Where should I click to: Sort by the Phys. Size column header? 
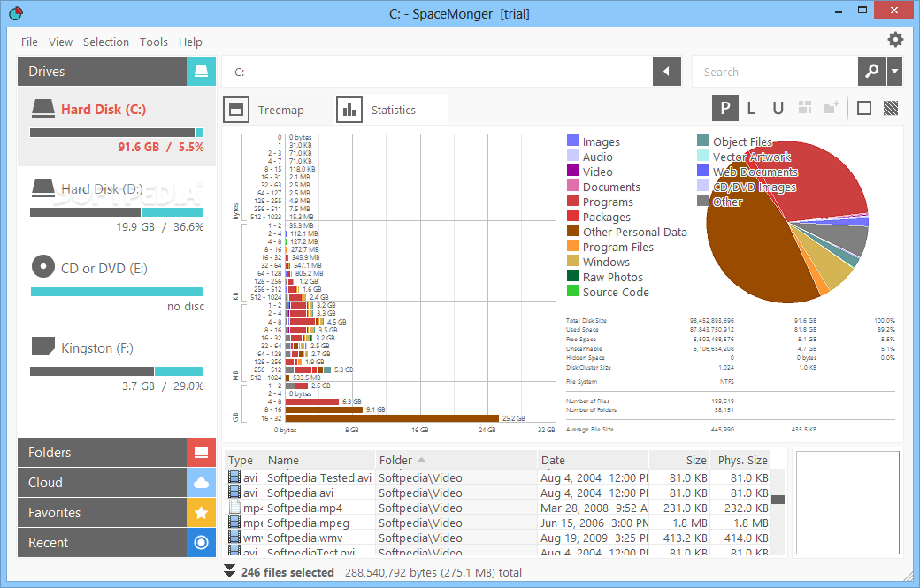pos(740,460)
